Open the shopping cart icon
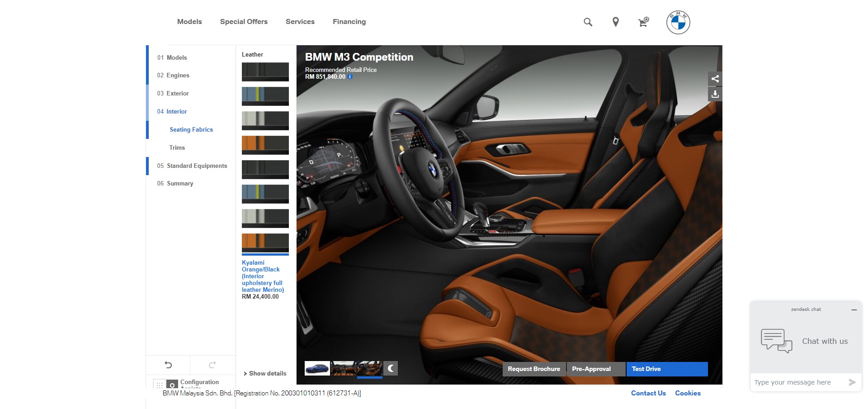 pyautogui.click(x=643, y=22)
